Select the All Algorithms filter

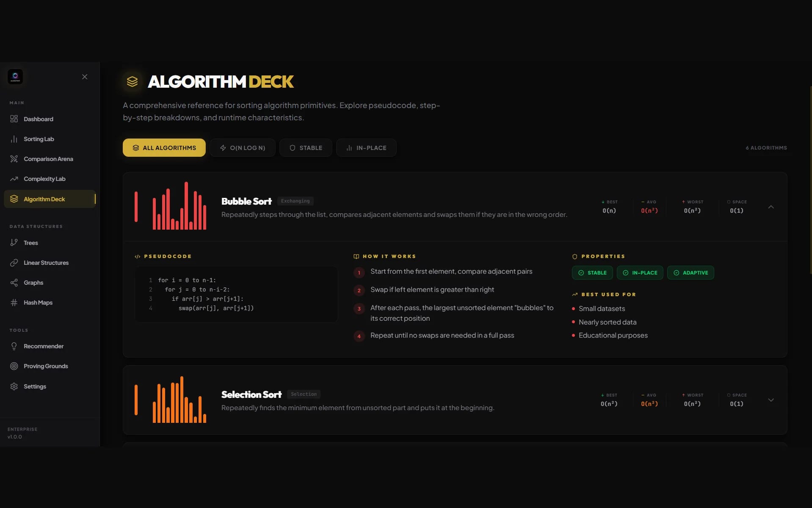[164, 148]
